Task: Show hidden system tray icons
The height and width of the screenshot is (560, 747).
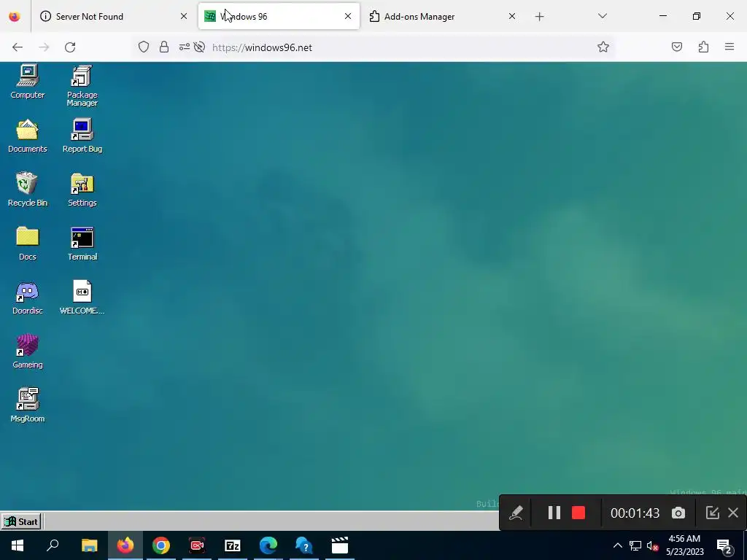Action: (x=617, y=545)
